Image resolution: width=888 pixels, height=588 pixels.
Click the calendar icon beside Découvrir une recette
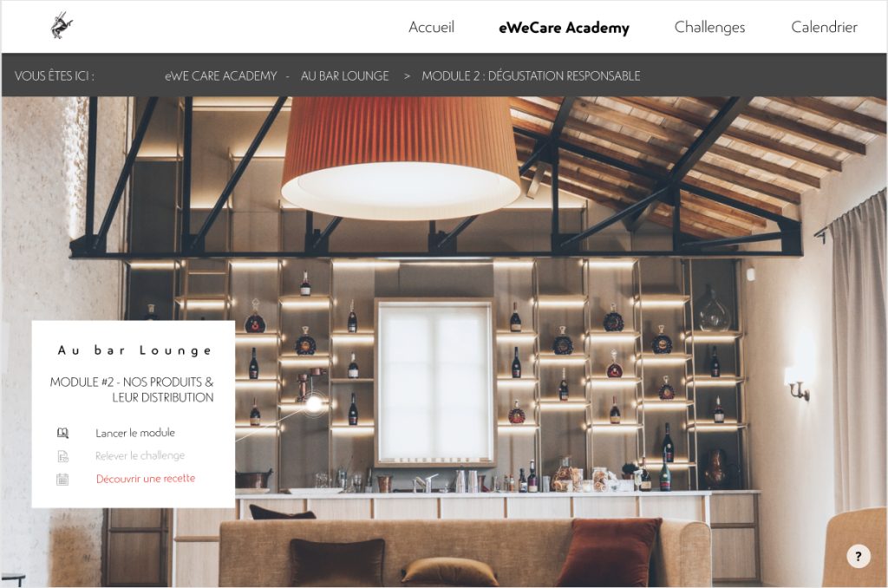point(62,480)
